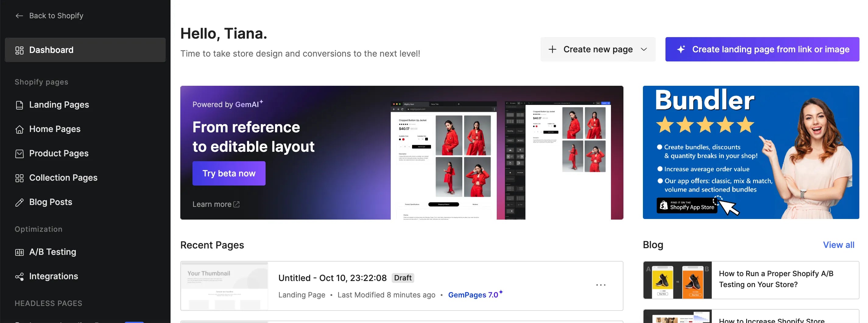Image resolution: width=868 pixels, height=323 pixels.
Task: Open three-dot menu for Untitled draft page
Action: point(601,285)
